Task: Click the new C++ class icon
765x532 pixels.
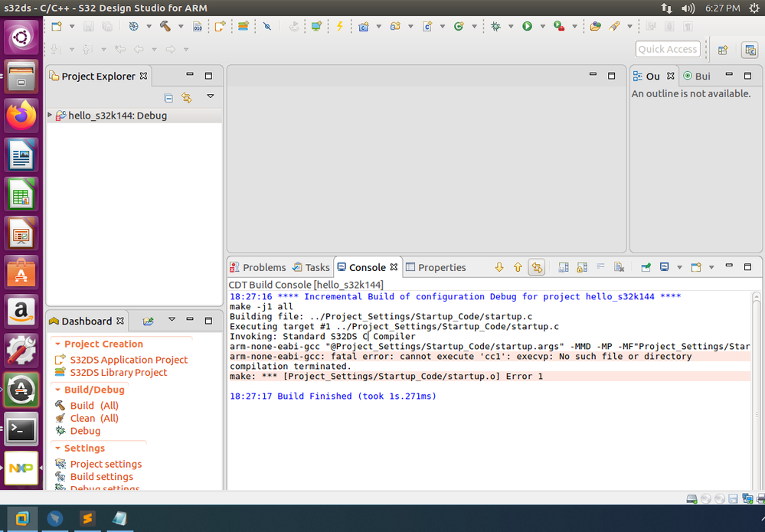Action: click(459, 26)
